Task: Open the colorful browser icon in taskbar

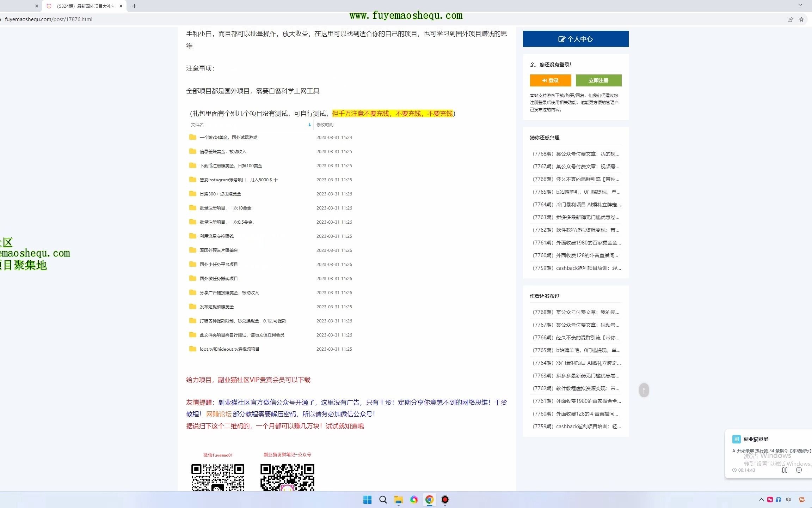Action: 414,500
